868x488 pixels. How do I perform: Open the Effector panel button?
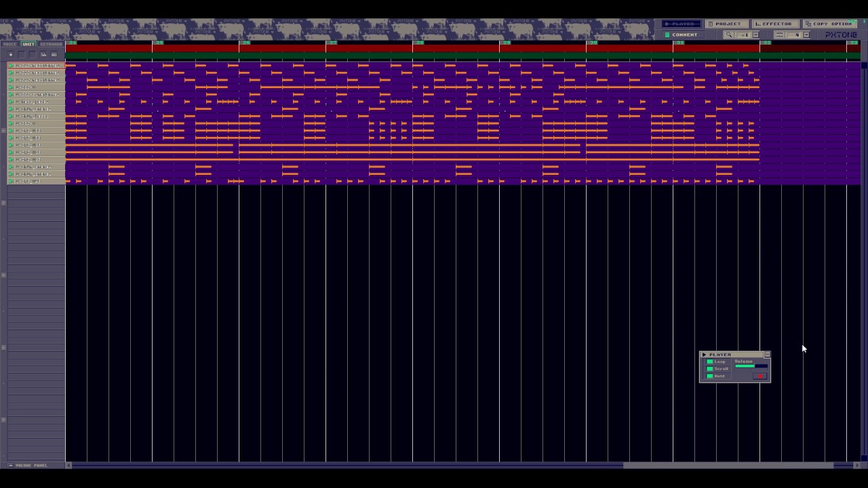point(775,24)
